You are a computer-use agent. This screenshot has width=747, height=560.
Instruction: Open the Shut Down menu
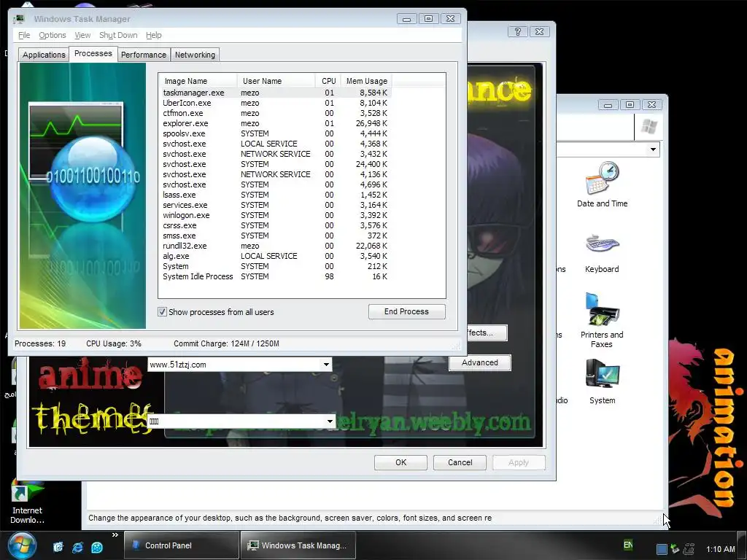pyautogui.click(x=118, y=35)
